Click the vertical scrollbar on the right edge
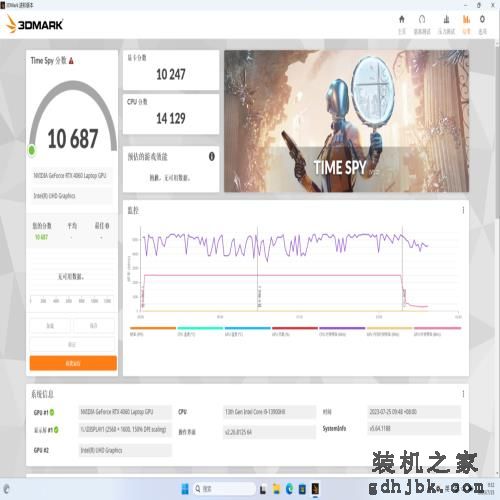Screen dimensions: 500x500 coord(497,133)
